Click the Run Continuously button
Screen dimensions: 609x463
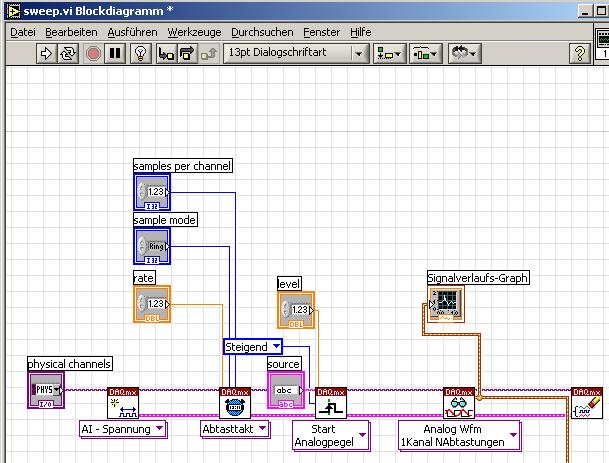[x=68, y=53]
